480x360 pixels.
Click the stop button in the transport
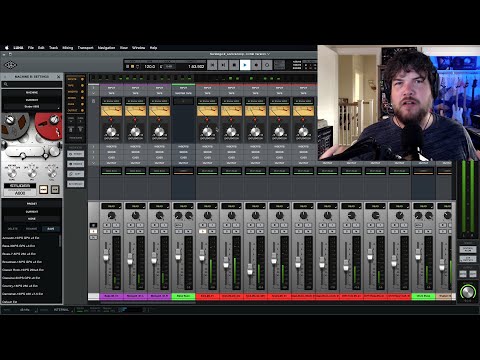pyautogui.click(x=234, y=65)
